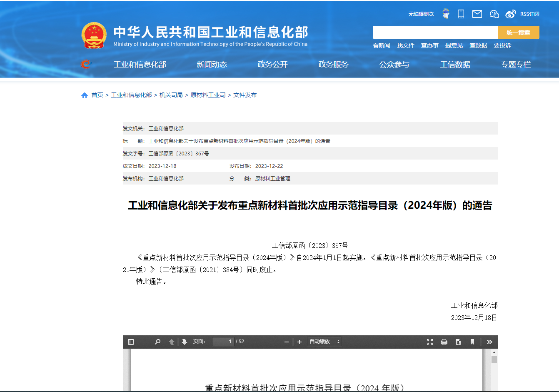Open the 要投诉 quick link
Screen dimensions: 559x392
[x=502, y=45]
